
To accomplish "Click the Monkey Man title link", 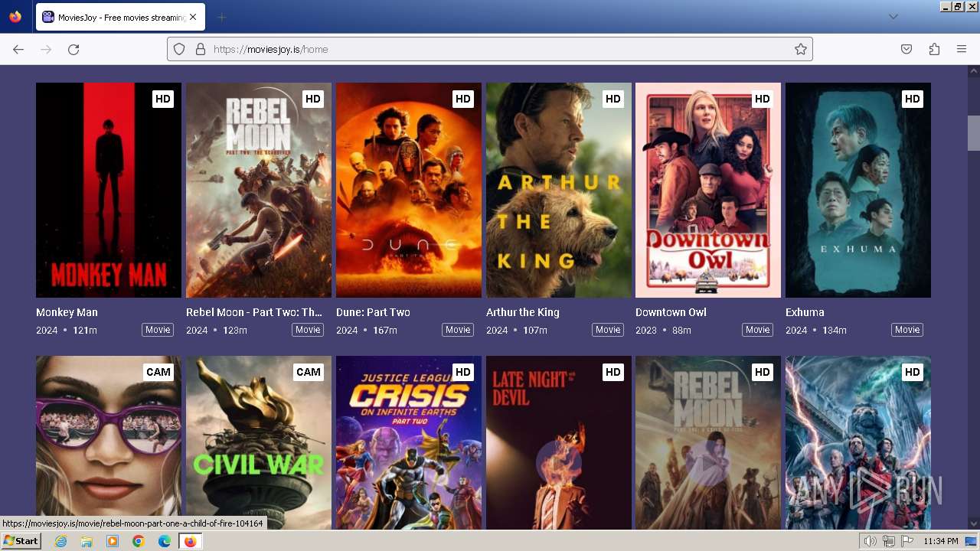I will (x=67, y=312).
